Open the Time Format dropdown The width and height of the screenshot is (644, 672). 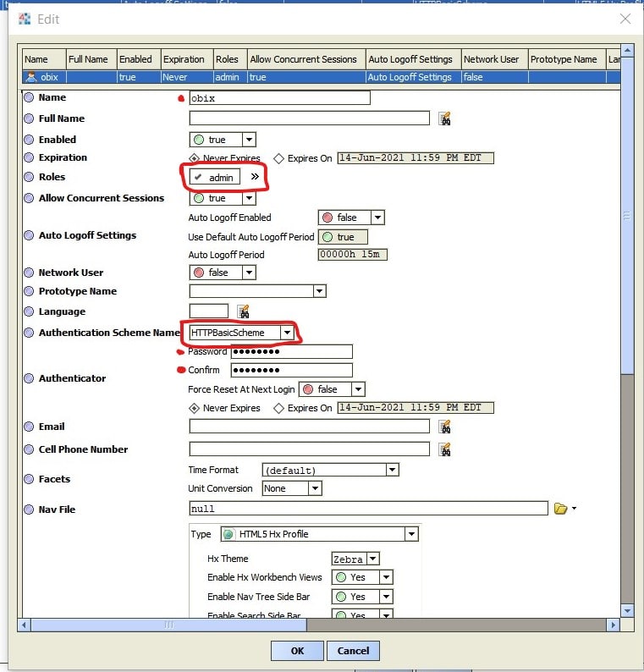392,470
